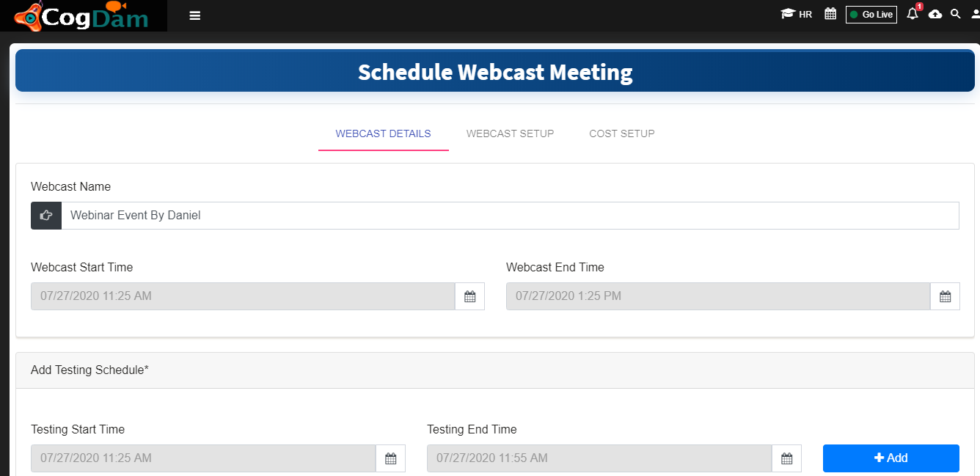
Task: Focus the Webcast Name text field
Action: click(511, 216)
